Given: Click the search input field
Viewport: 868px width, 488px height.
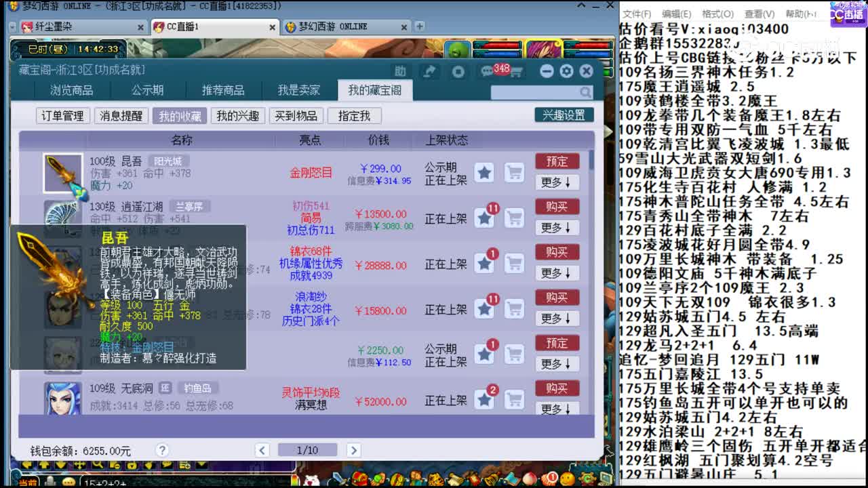Looking at the screenshot, I should click(x=535, y=92).
